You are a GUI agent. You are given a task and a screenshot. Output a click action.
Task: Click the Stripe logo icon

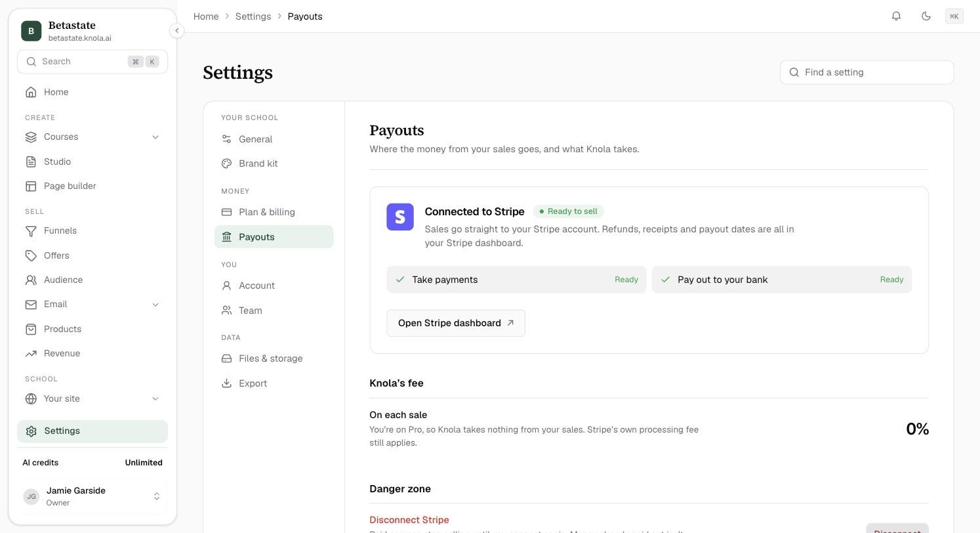[x=400, y=217]
